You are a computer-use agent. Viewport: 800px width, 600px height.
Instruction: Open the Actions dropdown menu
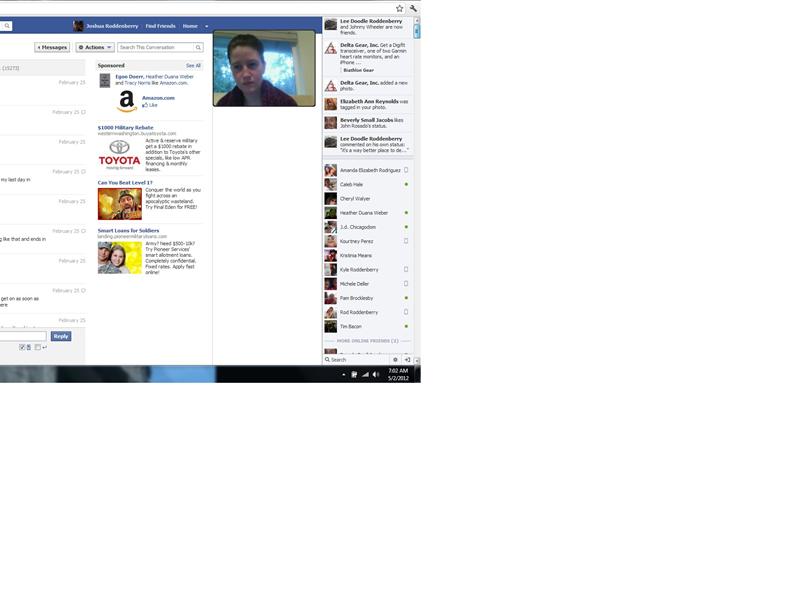tap(93, 45)
